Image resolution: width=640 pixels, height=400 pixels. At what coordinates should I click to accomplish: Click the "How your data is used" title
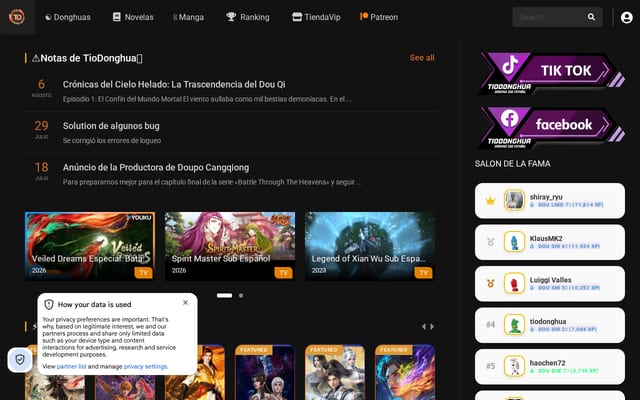(x=95, y=304)
